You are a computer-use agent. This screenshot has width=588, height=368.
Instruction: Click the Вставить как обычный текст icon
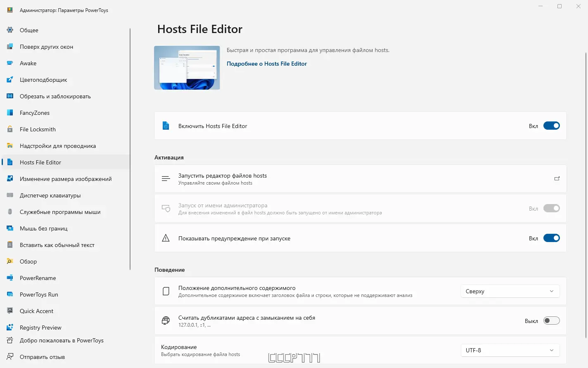(10, 245)
